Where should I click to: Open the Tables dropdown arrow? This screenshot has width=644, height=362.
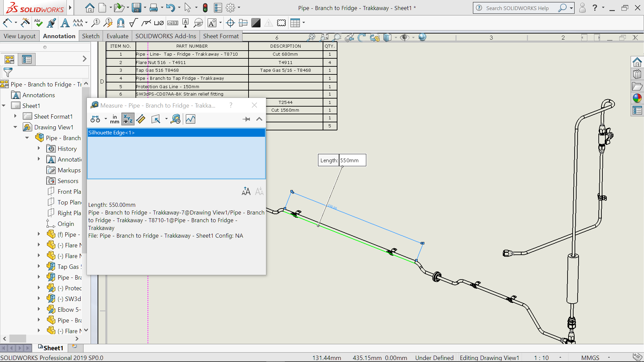click(x=304, y=23)
